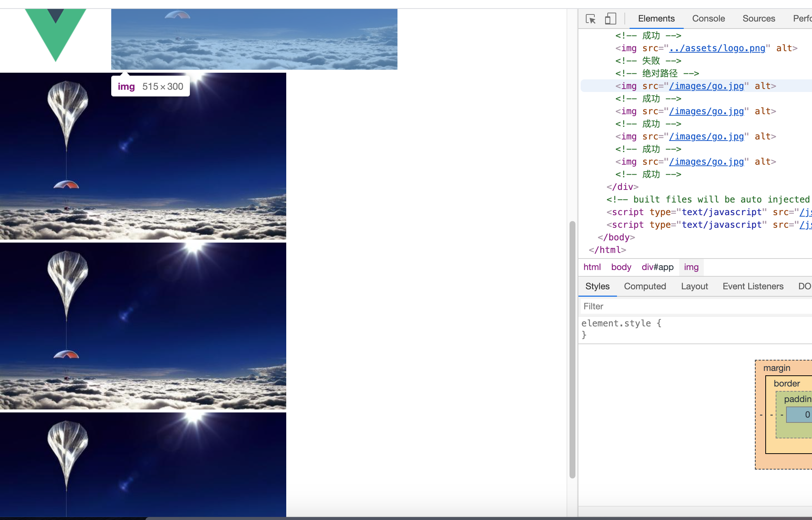The width and height of the screenshot is (812, 520).
Task: Click the Vue logo image on the page
Action: coord(56,35)
